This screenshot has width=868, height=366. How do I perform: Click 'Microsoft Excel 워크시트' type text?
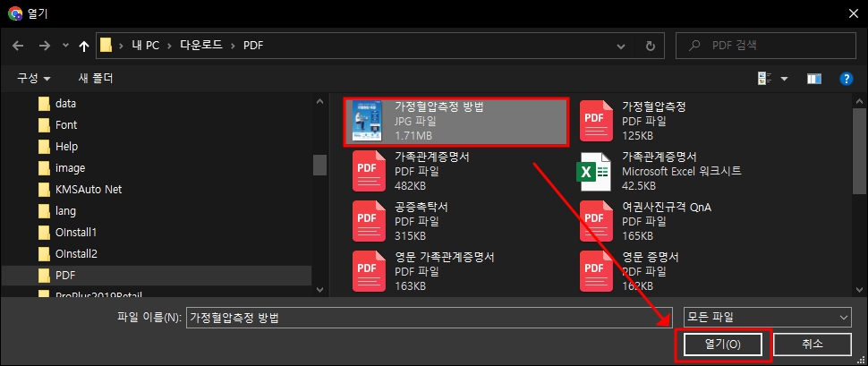682,171
